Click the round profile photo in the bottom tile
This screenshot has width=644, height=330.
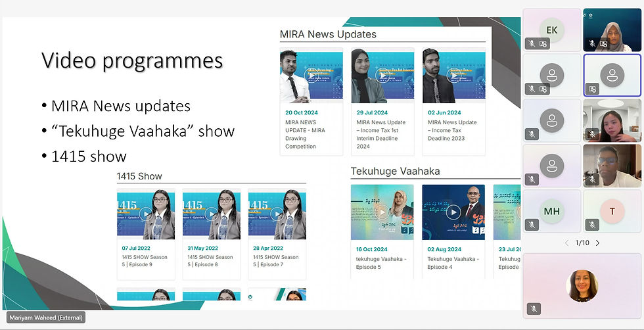[x=582, y=286]
